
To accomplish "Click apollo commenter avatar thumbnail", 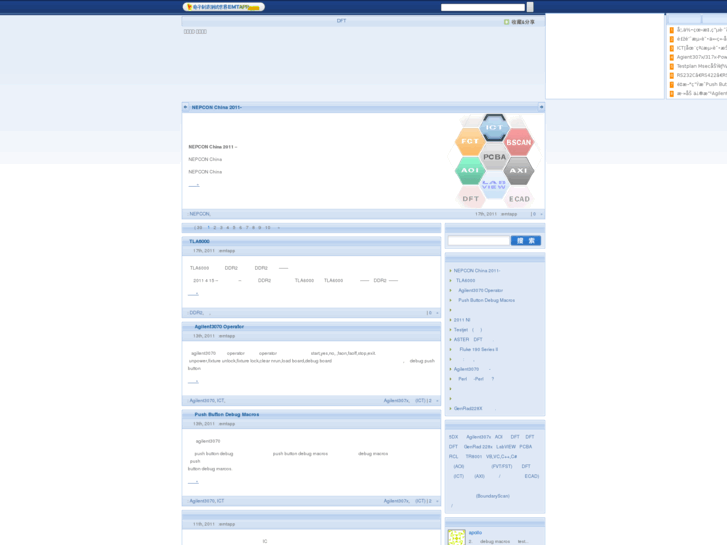I will [456, 537].
